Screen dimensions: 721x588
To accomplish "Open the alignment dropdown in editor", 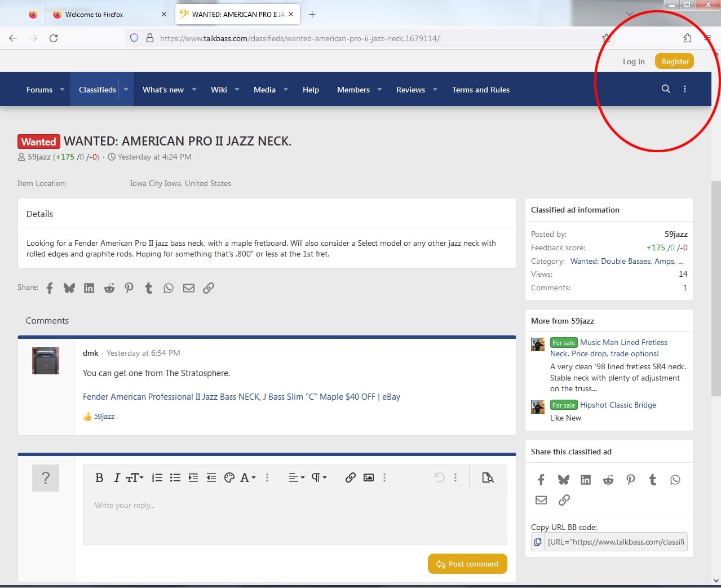I will click(x=297, y=478).
